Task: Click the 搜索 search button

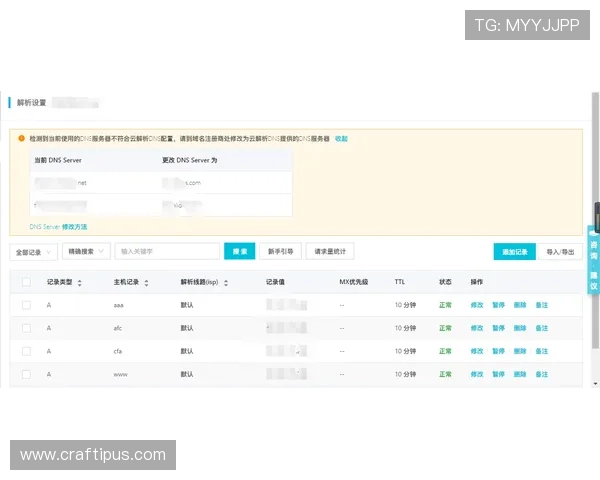Action: tap(240, 252)
